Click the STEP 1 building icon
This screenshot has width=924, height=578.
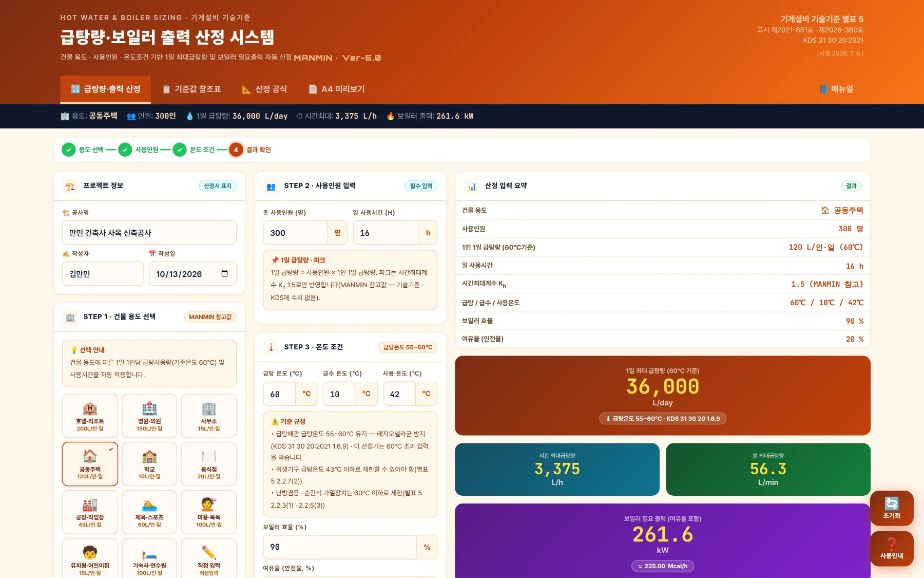click(x=70, y=317)
